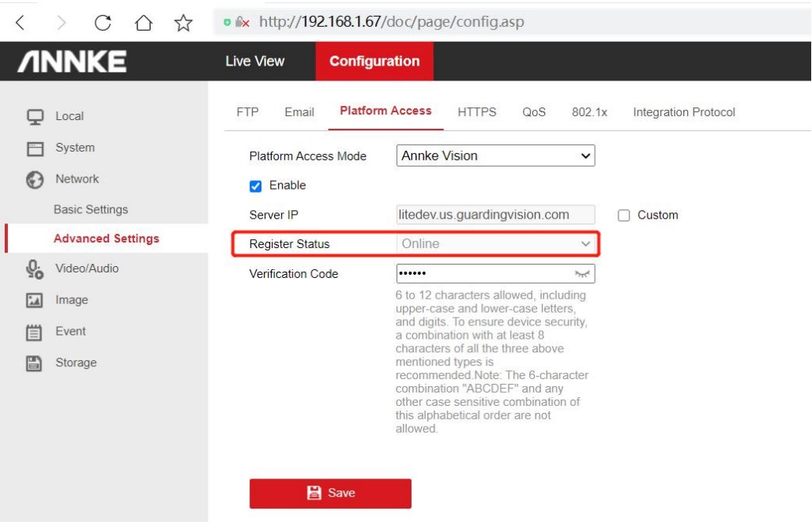
Task: Tick the Custom server IP checkbox
Action: tap(624, 216)
